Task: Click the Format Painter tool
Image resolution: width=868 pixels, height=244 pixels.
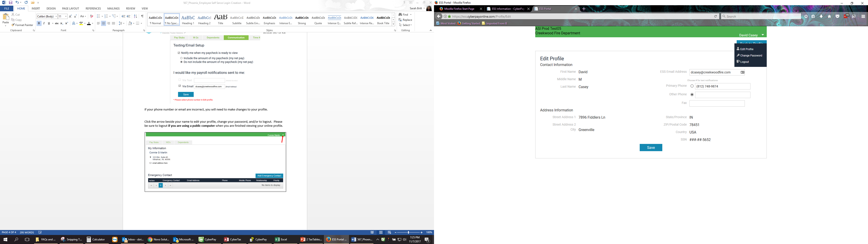Action: (x=22, y=25)
